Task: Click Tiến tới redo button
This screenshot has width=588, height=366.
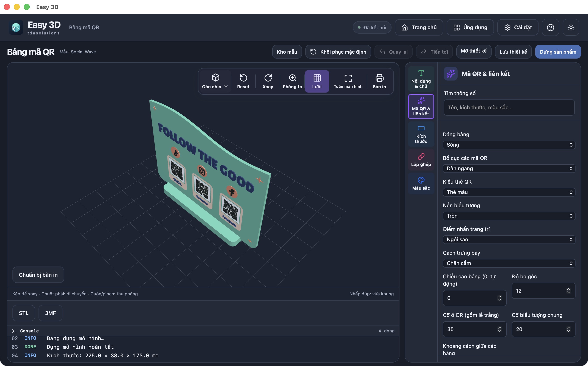Action: point(434,52)
